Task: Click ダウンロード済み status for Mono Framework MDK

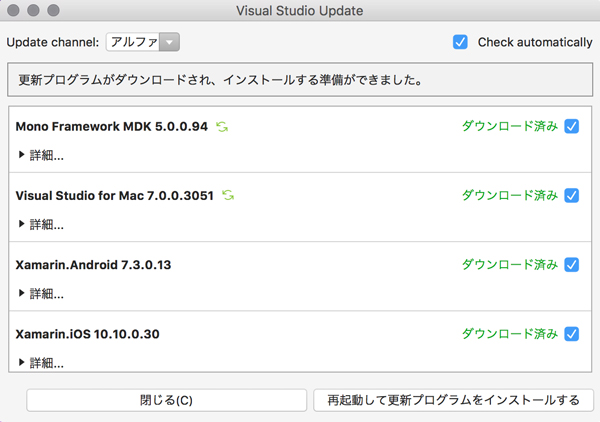Action: point(510,126)
